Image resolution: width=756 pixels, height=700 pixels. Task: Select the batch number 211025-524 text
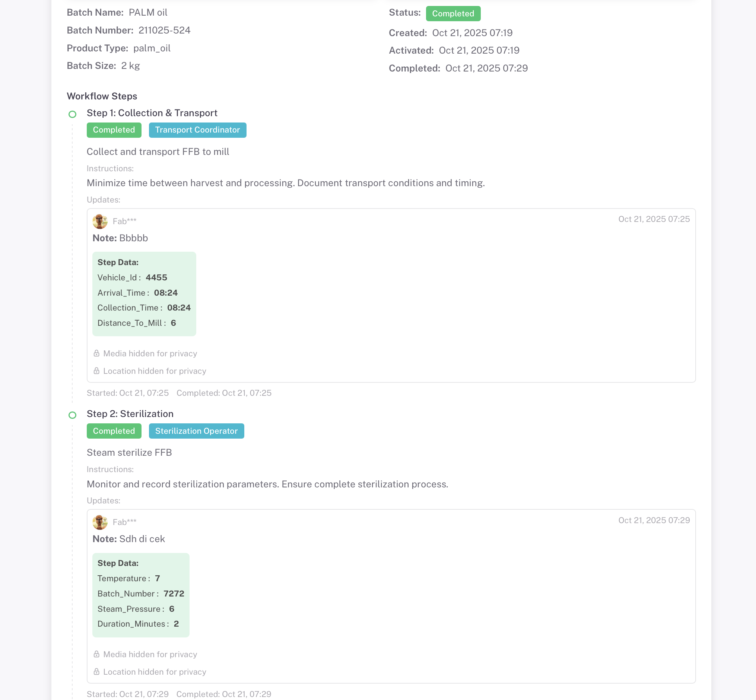[164, 30]
